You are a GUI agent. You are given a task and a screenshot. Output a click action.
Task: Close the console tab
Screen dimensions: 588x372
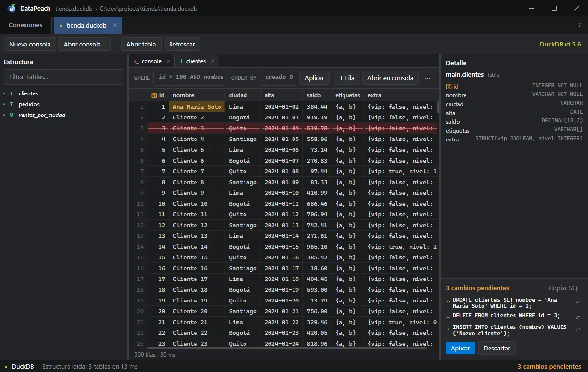168,61
